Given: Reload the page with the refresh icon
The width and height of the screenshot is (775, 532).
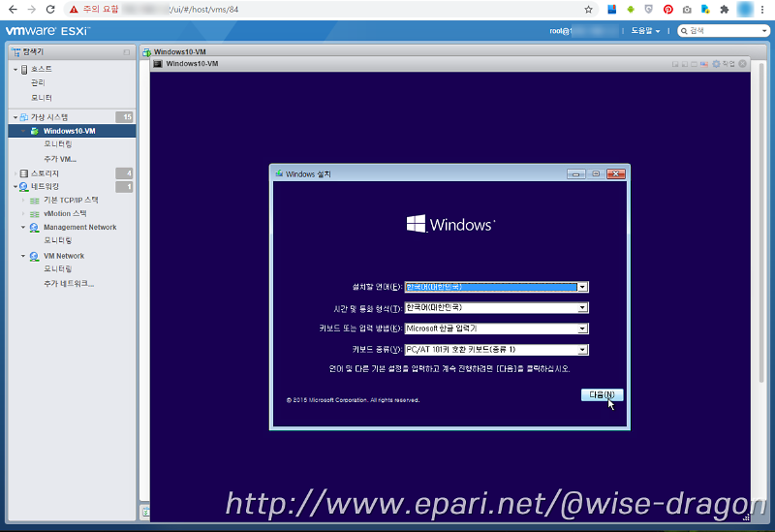Looking at the screenshot, I should click(50, 10).
